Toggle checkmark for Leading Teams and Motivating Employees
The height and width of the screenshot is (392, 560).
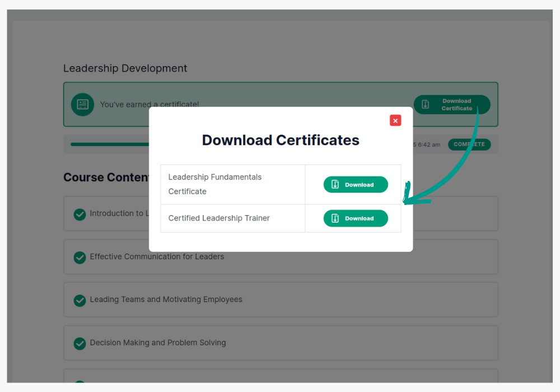pyautogui.click(x=80, y=300)
